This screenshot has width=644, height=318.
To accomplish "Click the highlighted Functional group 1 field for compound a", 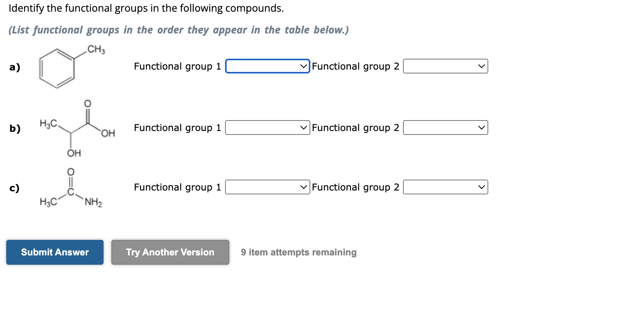I will pyautogui.click(x=267, y=66).
